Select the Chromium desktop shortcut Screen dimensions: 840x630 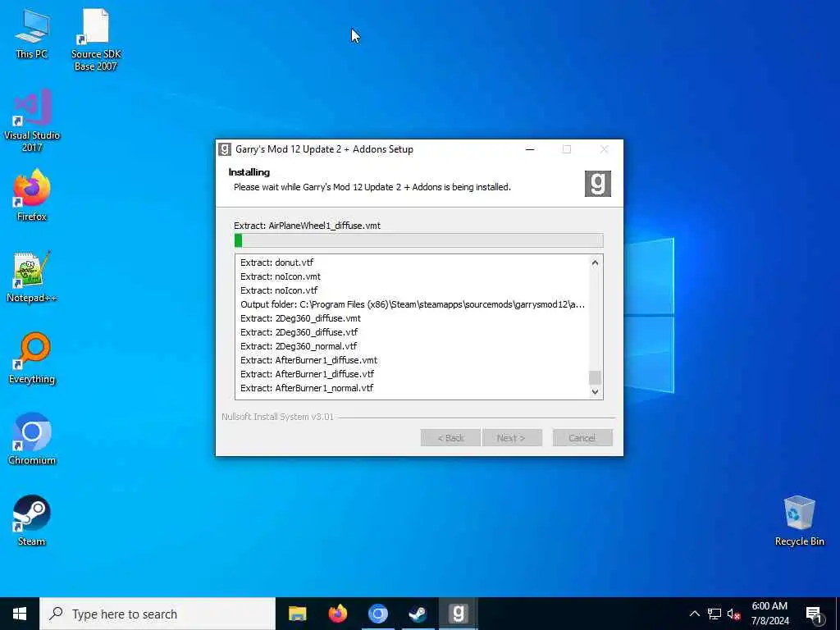click(x=32, y=439)
